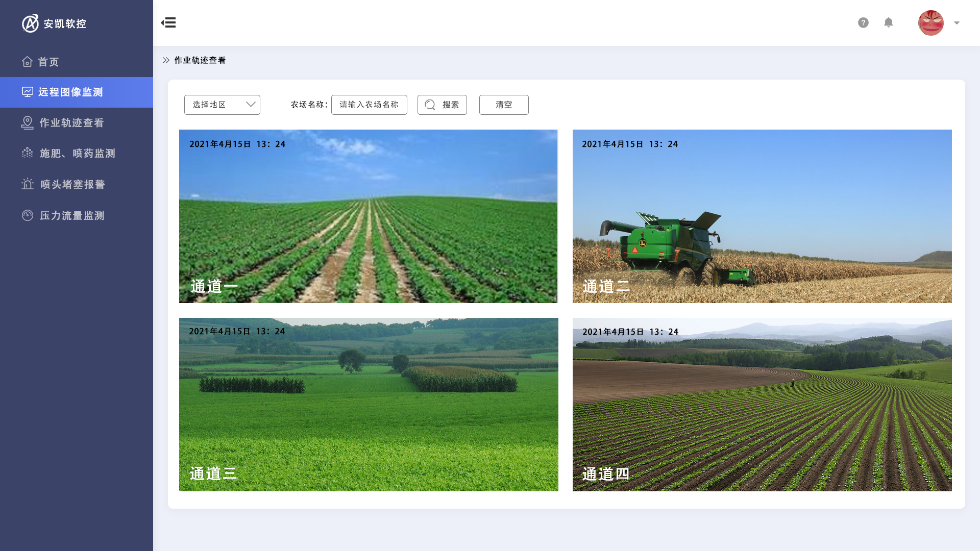The image size is (980, 551).
Task: Open the 通道一 camera thumbnail
Action: tap(368, 216)
